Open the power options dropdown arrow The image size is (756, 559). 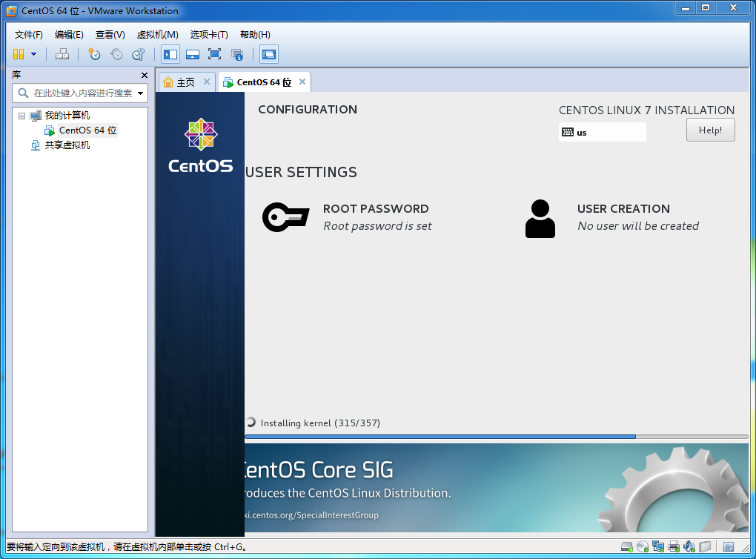pyautogui.click(x=34, y=54)
